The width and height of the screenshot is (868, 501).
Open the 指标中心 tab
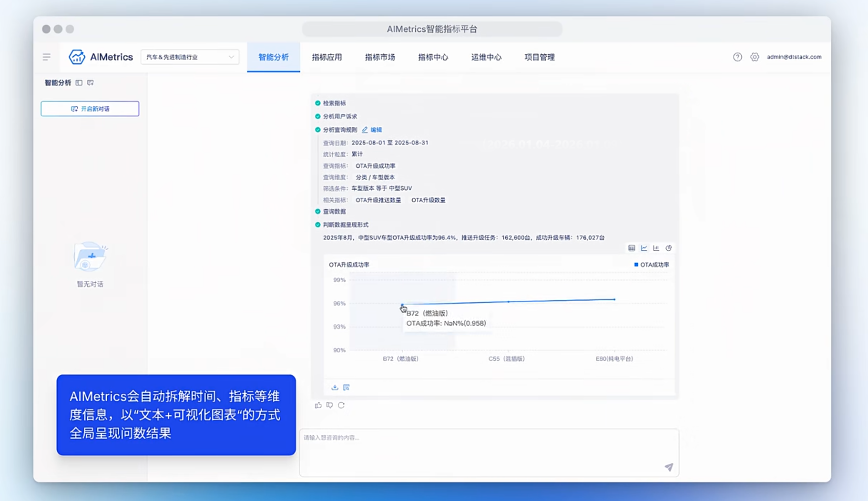433,57
